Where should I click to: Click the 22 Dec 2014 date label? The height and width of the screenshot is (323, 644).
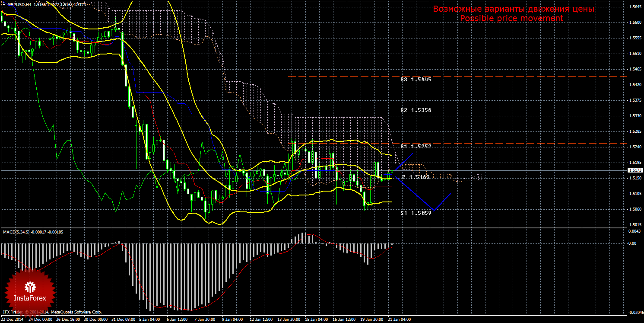click(13, 320)
